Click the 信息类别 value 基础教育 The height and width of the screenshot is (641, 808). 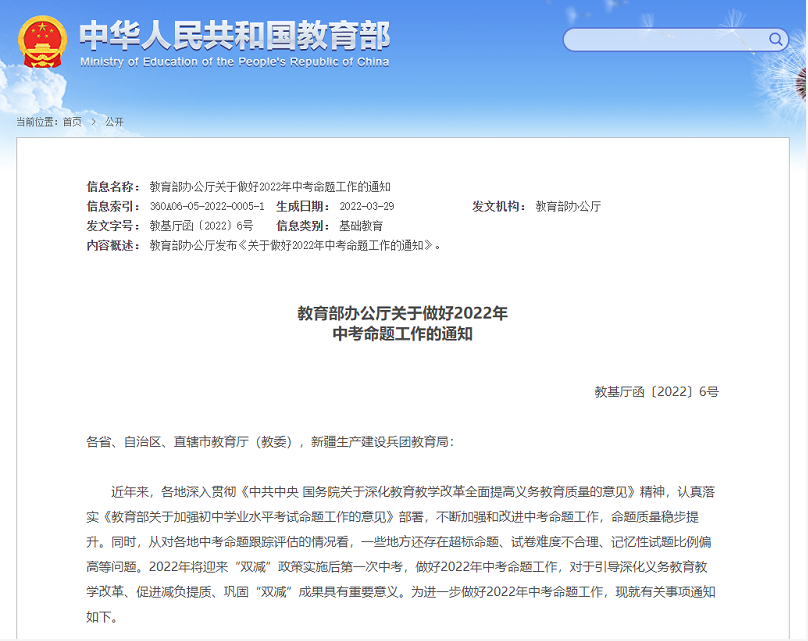pyautogui.click(x=361, y=226)
